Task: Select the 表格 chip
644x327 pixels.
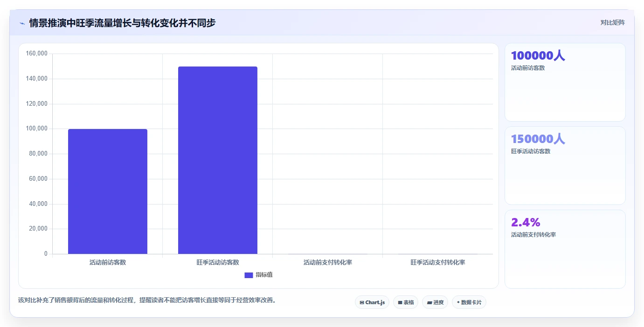Action: (x=406, y=302)
